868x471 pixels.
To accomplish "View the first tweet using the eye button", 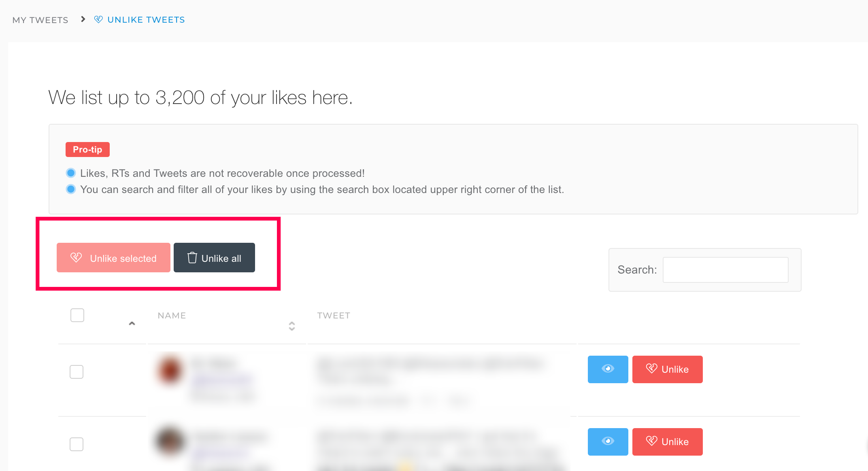I will (608, 369).
